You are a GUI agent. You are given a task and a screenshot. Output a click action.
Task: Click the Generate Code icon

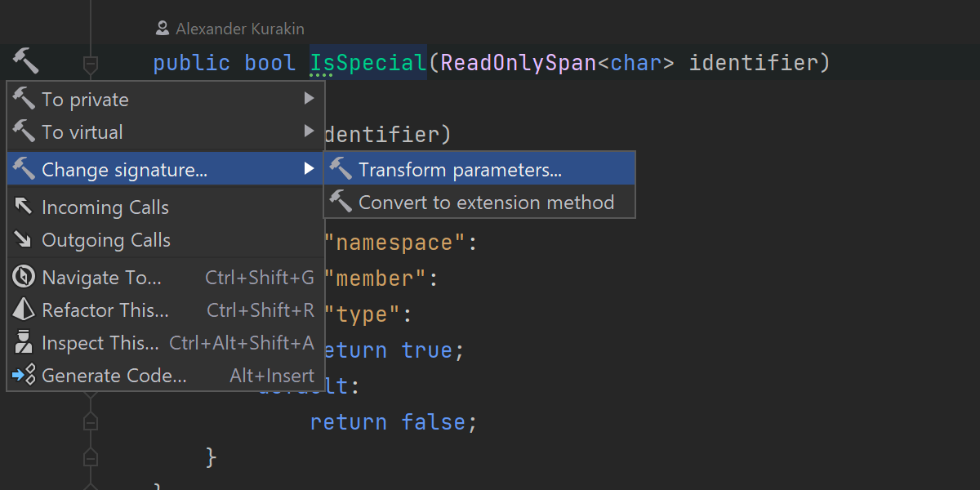pyautogui.click(x=24, y=376)
